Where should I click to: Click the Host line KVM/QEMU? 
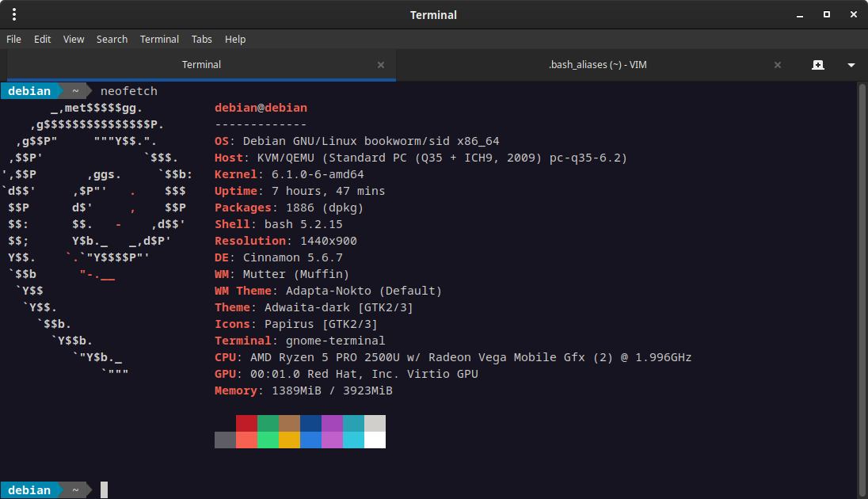pos(421,158)
